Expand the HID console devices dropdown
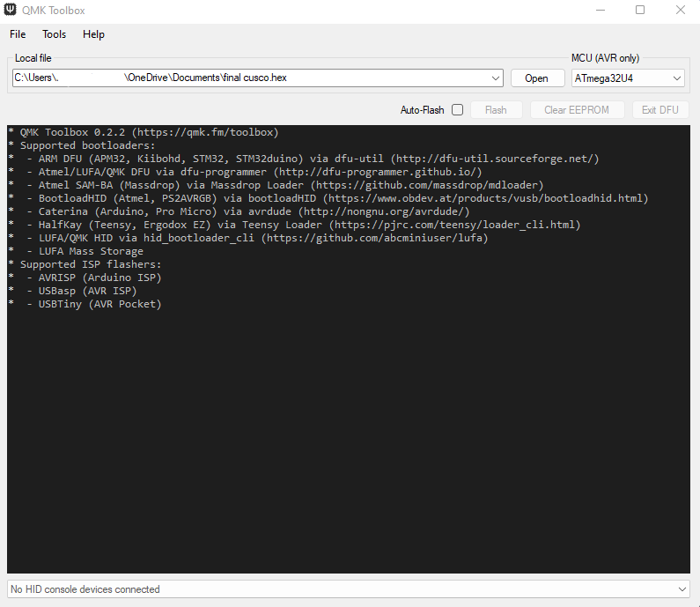The image size is (700, 607). click(682, 589)
